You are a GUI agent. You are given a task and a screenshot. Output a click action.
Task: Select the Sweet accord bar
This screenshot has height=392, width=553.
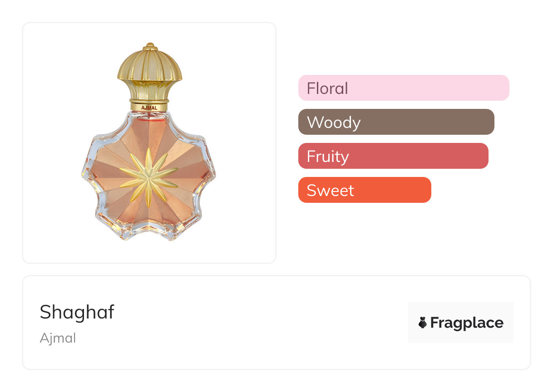click(365, 190)
